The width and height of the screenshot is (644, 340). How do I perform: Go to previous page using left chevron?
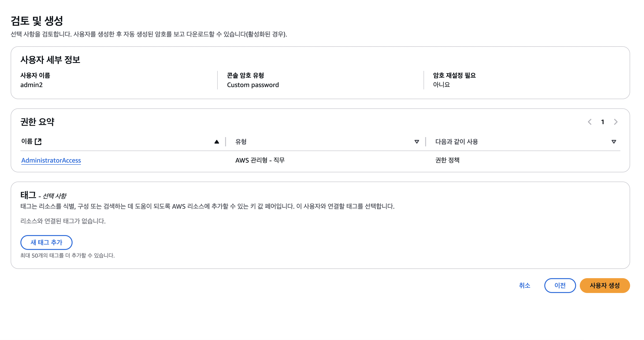(x=590, y=122)
